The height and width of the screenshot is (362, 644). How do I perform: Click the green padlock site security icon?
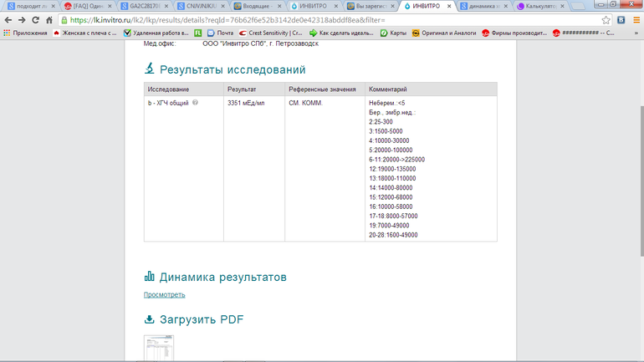[64, 20]
